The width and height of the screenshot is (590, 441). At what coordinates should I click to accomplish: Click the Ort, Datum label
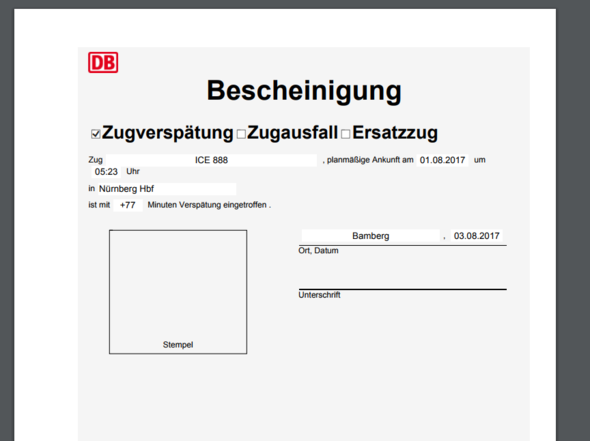pyautogui.click(x=318, y=251)
